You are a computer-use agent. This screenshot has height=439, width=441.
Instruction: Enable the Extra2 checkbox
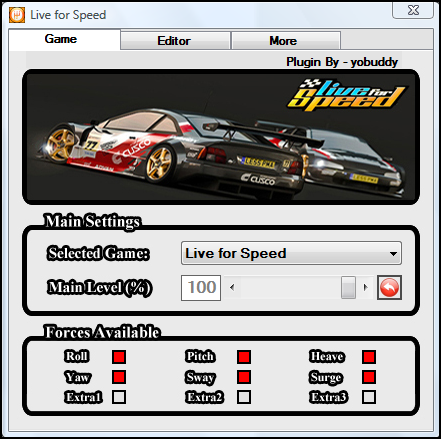tap(244, 397)
